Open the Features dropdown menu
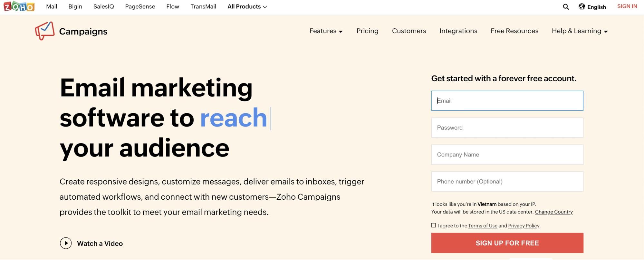Viewport: 644px width, 260px height. click(x=326, y=31)
